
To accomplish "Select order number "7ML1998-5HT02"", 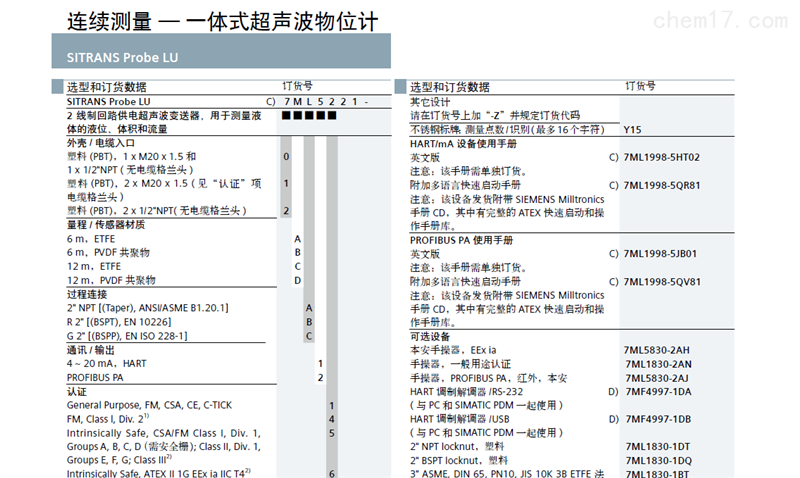I will [x=662, y=157].
